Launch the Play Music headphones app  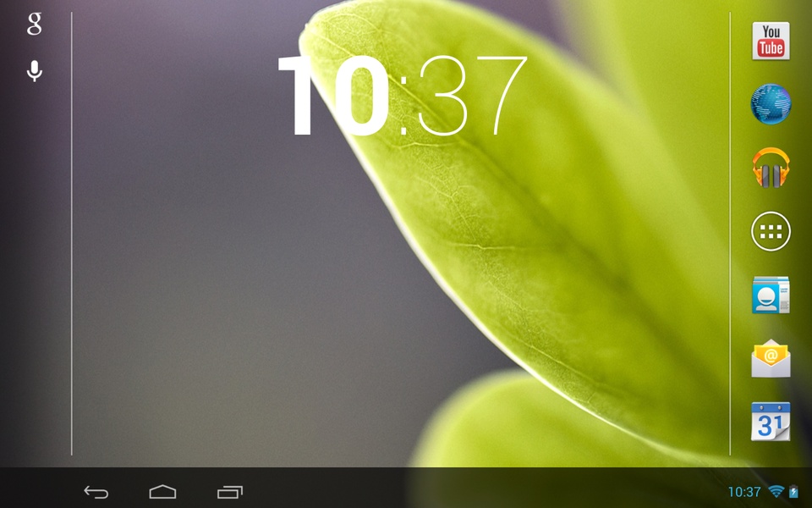(x=771, y=168)
